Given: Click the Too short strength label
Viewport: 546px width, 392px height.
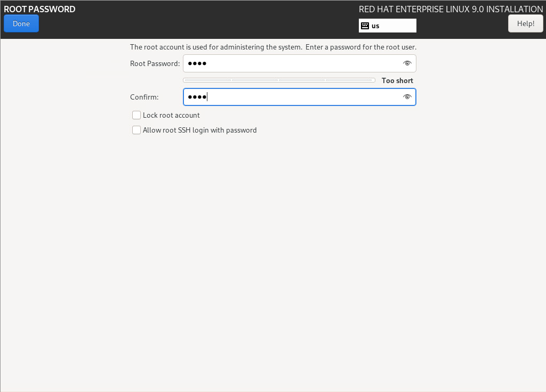Looking at the screenshot, I should tap(397, 81).
